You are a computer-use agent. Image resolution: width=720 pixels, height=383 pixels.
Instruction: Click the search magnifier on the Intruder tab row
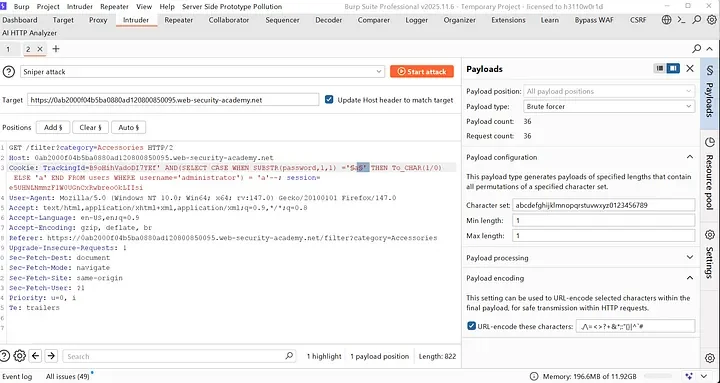click(697, 49)
